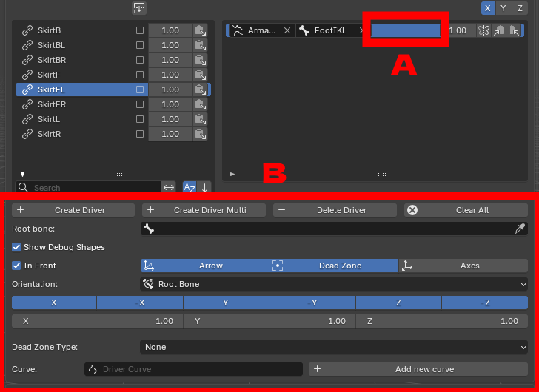Click the Create Driver Multi button
Screen dimensions: 539x392
point(204,210)
